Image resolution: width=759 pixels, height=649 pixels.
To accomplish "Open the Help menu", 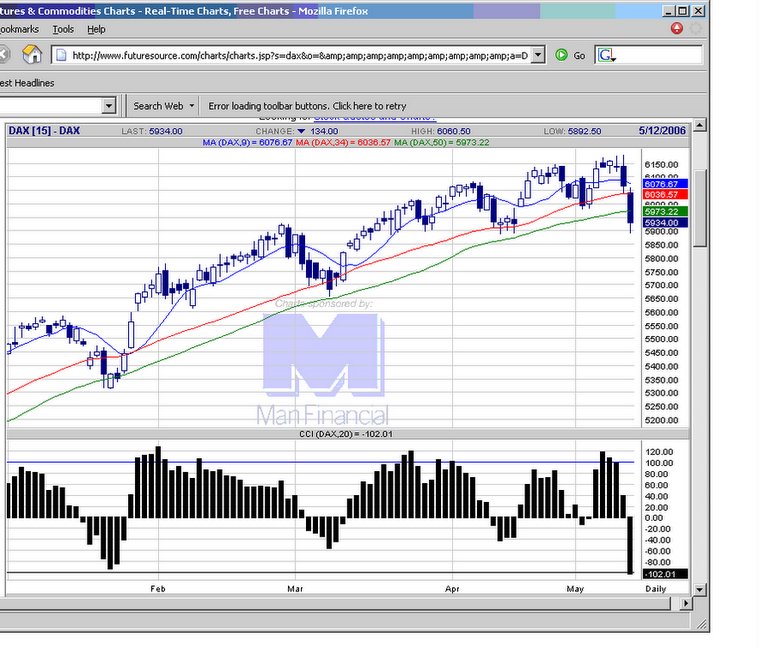I will [x=96, y=30].
